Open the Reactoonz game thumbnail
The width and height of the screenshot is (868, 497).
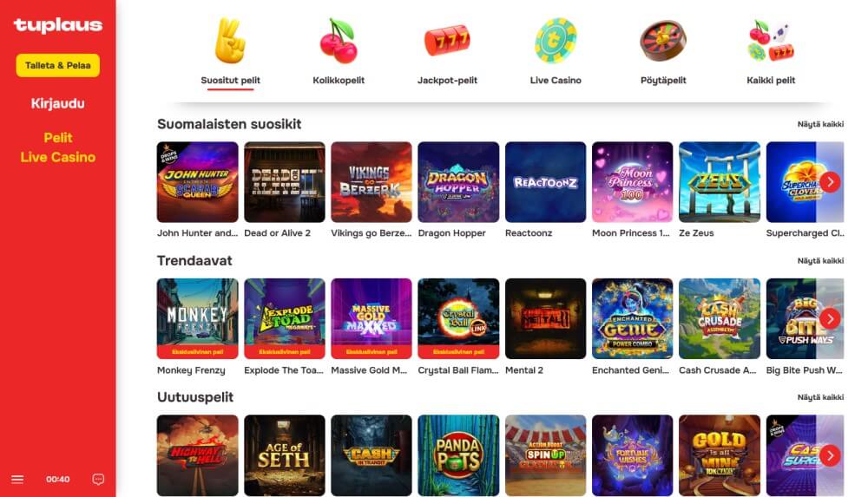click(545, 182)
